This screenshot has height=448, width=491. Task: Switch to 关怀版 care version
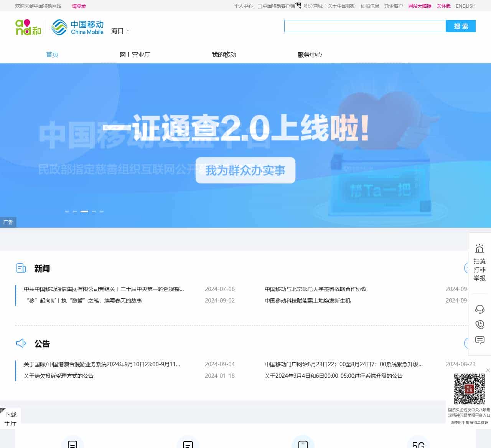(x=444, y=6)
